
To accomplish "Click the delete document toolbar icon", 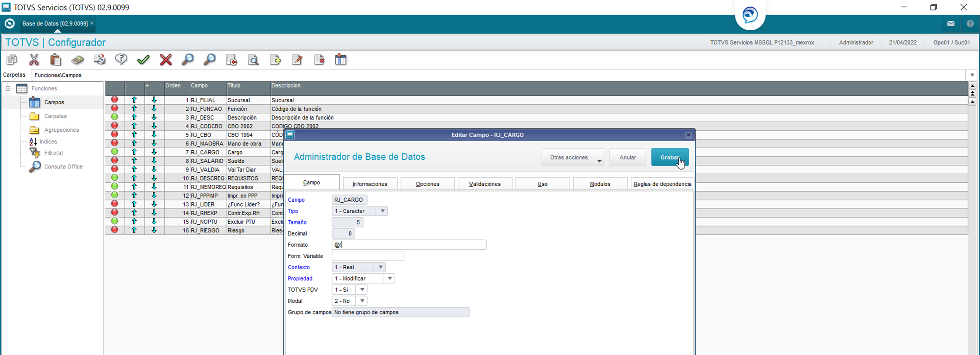I will 319,60.
